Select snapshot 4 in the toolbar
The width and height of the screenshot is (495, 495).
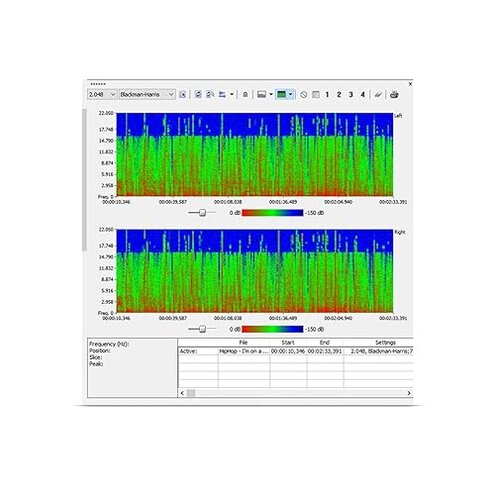coord(363,95)
